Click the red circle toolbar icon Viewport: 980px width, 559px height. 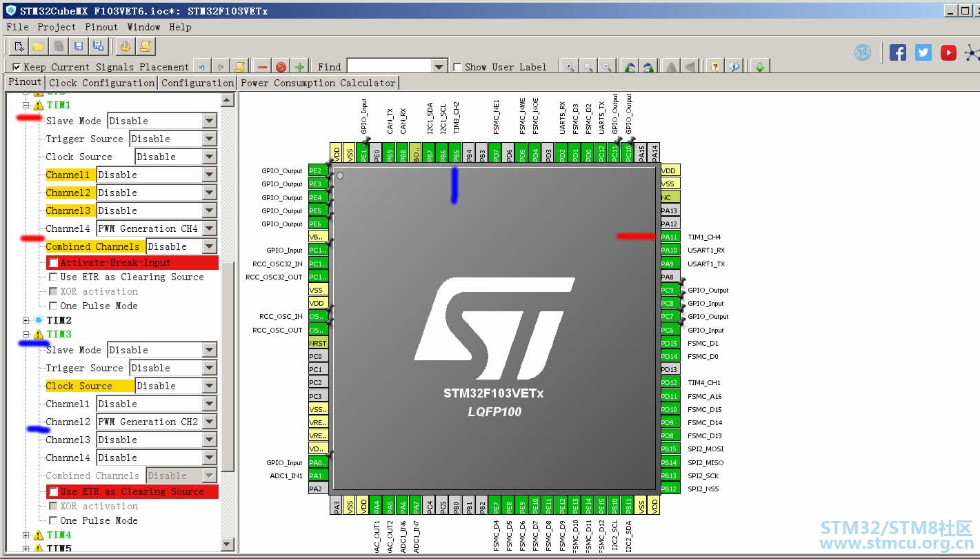[x=281, y=67]
